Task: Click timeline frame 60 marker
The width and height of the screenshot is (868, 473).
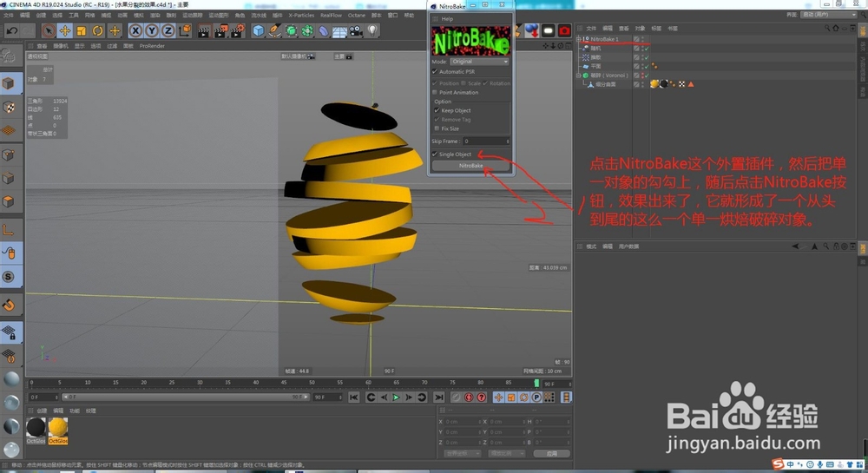Action: coord(368,382)
